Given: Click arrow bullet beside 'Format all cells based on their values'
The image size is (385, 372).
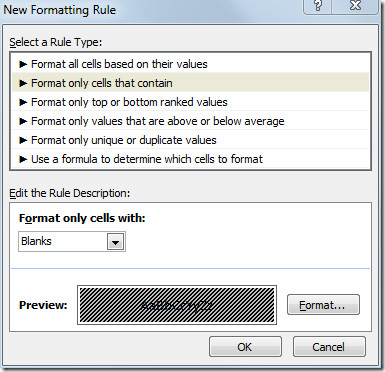Looking at the screenshot, I should pos(23,64).
